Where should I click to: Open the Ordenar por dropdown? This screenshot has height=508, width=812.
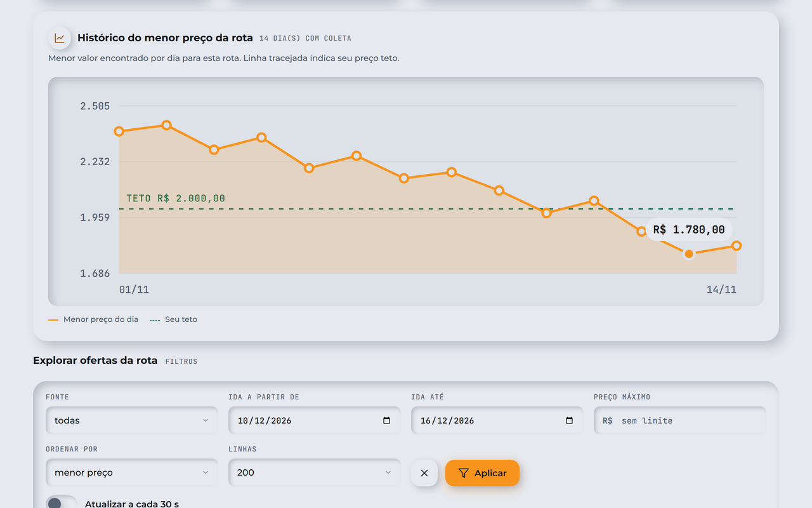(132, 472)
